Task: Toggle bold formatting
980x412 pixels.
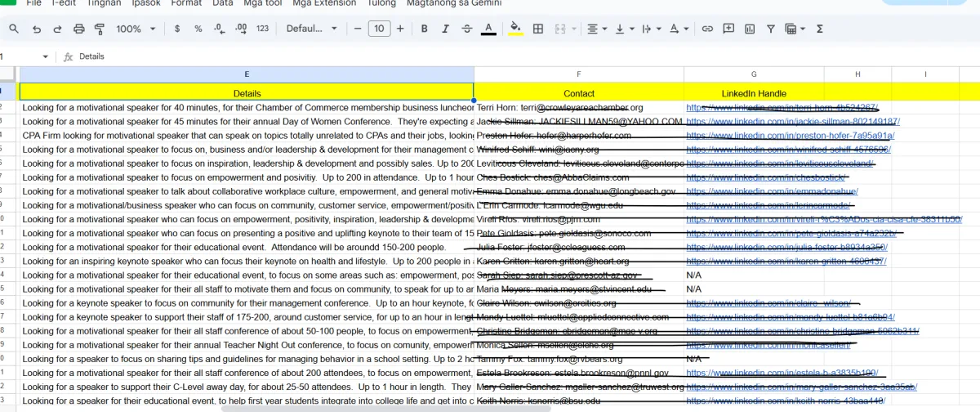Action: point(425,29)
